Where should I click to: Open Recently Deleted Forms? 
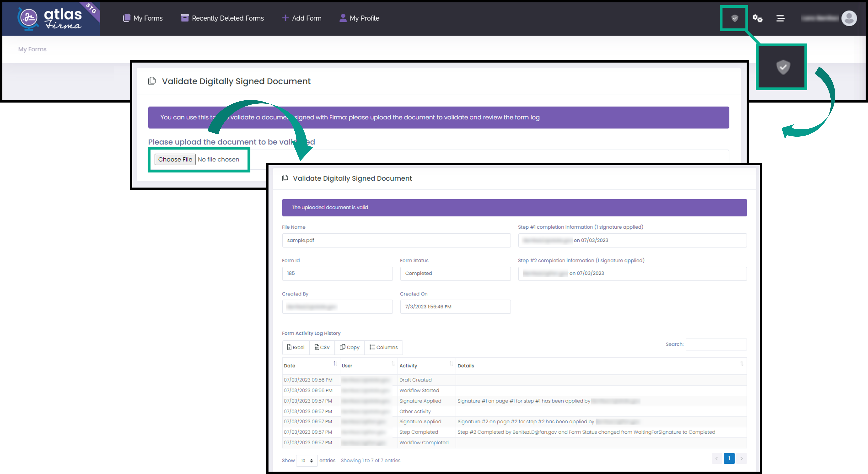[222, 18]
